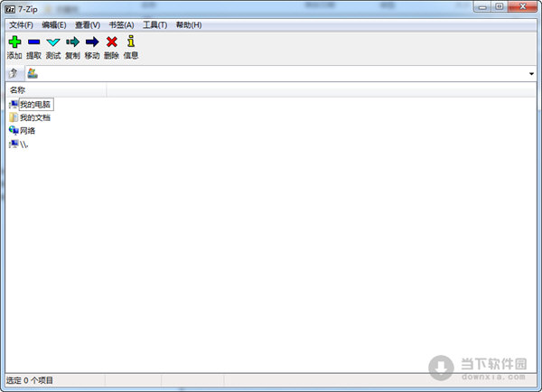Open the 书签(A) bookmarks menu
Image resolution: width=542 pixels, height=392 pixels.
tap(121, 25)
